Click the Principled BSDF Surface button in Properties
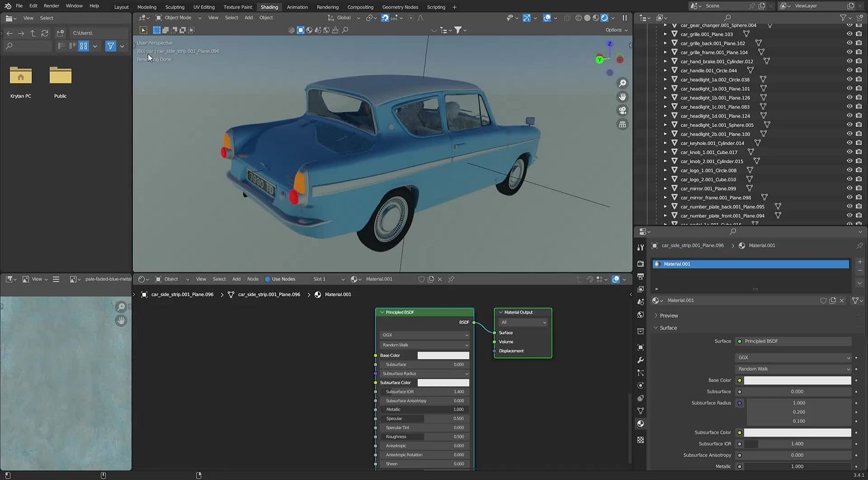Image resolution: width=868 pixels, height=480 pixels. (x=793, y=341)
